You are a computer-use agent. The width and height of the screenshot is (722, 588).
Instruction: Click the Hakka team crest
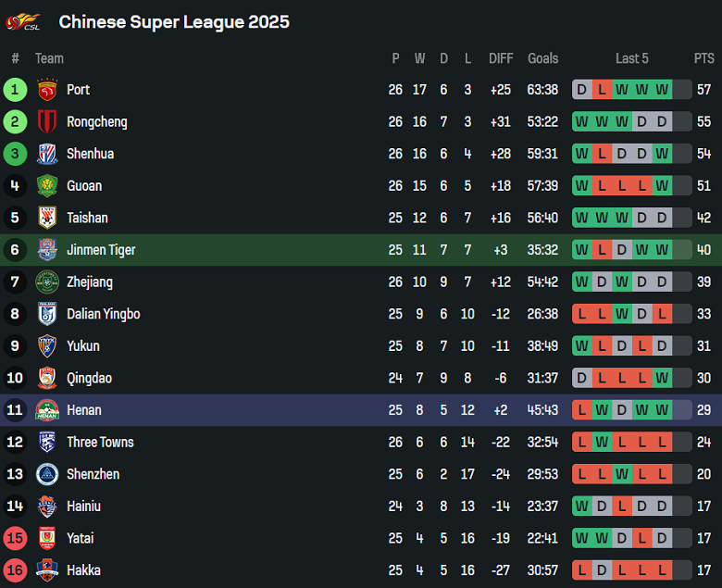pos(47,570)
